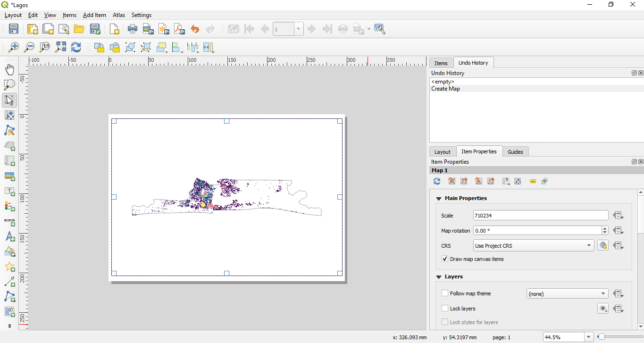Select the Edit Nodes Item tool
Viewport: 644px width, 343px height.
[9, 131]
